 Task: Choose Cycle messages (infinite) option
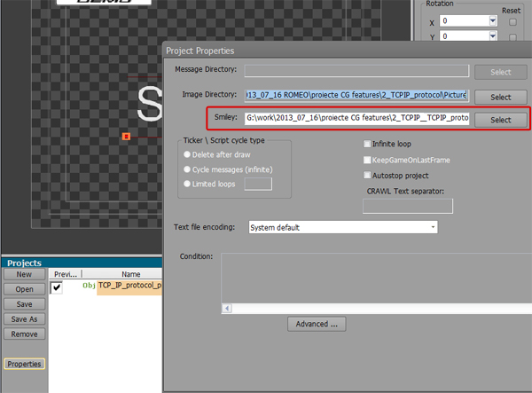click(x=187, y=169)
